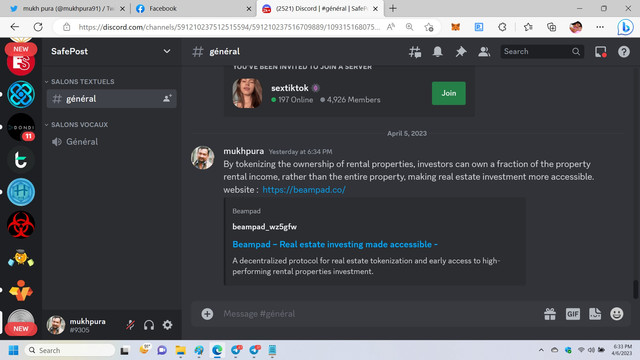Open the Windows Start menu
Image resolution: width=640 pixels, height=360 pixels.
coord(13,350)
